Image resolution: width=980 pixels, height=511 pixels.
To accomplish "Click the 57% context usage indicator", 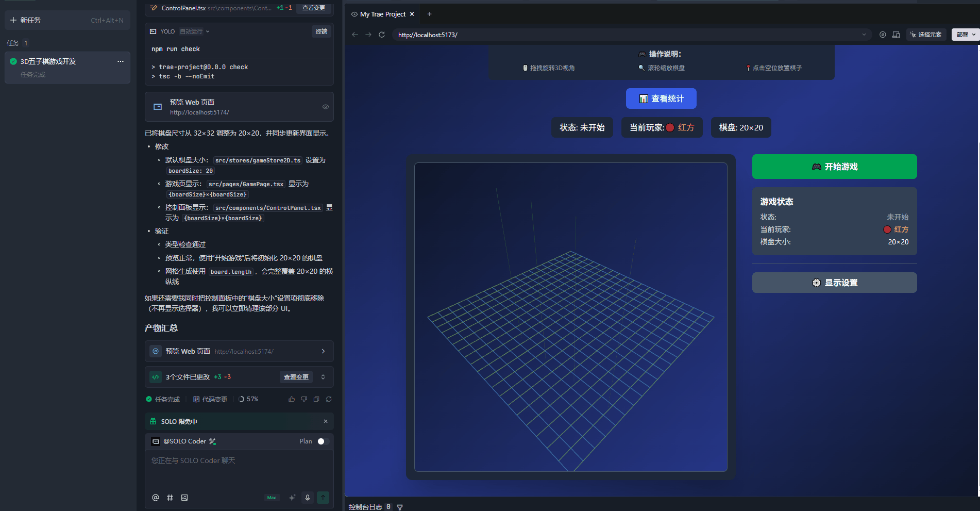I will coord(248,399).
